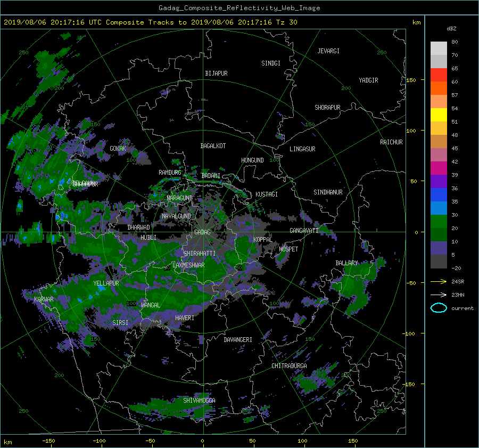Click the SIRSI city label

(x=120, y=323)
